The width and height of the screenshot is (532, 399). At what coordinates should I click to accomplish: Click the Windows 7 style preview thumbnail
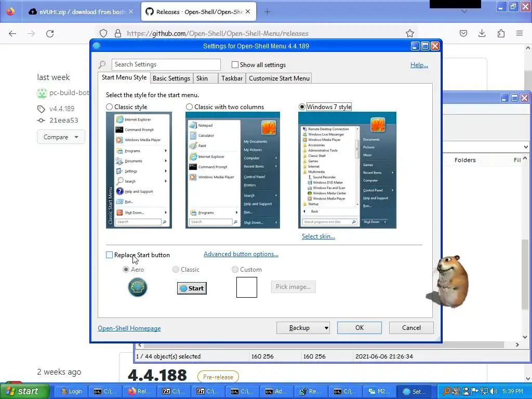(347, 170)
